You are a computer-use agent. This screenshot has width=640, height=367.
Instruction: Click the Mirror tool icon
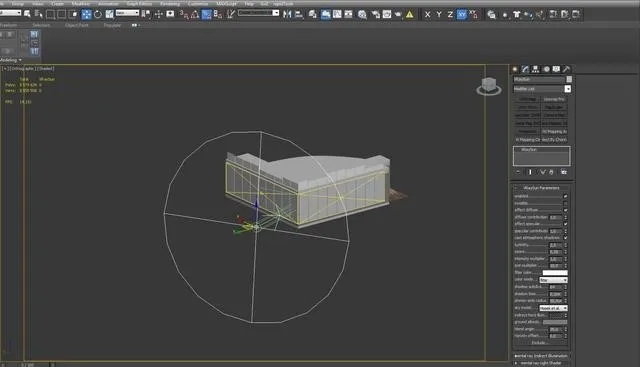(x=287, y=15)
